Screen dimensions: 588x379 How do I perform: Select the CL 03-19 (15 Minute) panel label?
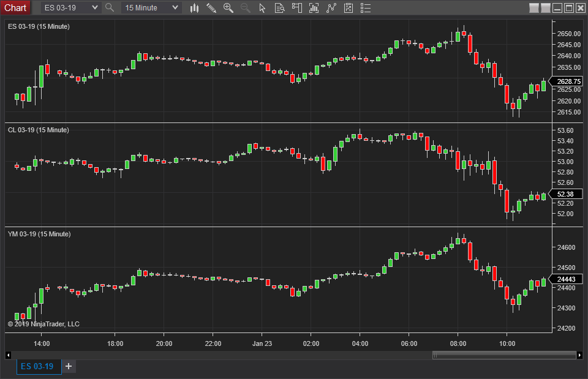[38, 130]
